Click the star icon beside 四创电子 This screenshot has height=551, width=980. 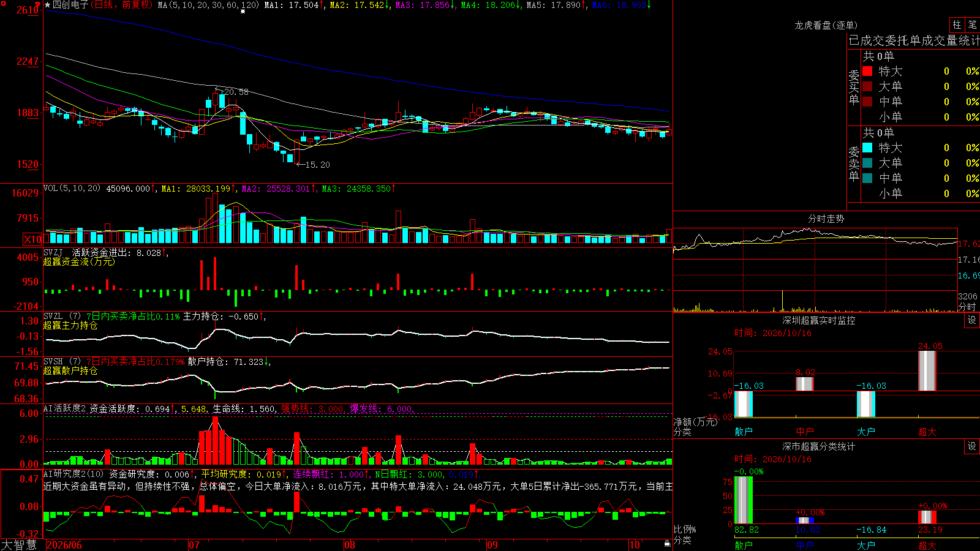pyautogui.click(x=48, y=5)
